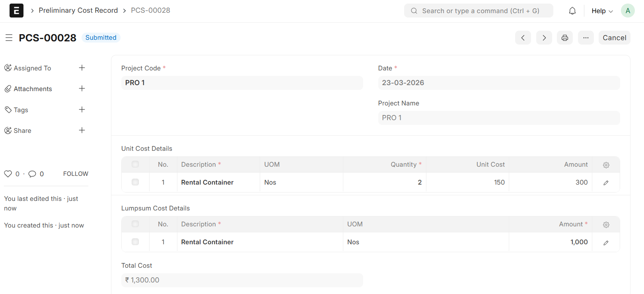Add an assignee with Assigned To plus
This screenshot has width=644, height=294.
click(x=82, y=68)
